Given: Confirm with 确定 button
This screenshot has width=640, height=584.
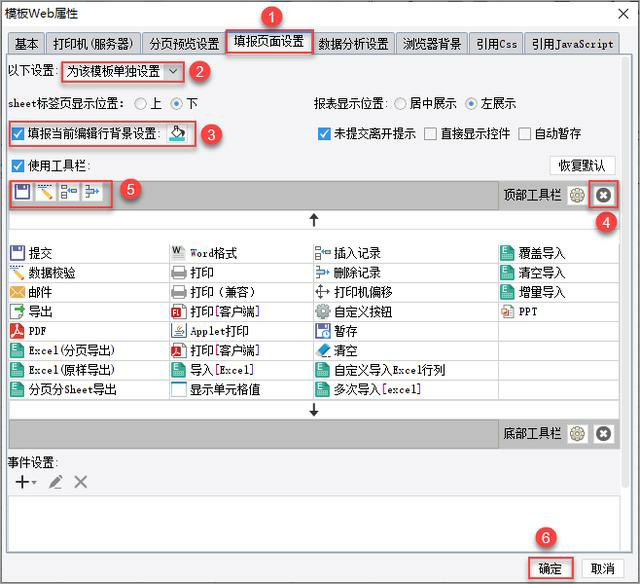Looking at the screenshot, I should (x=550, y=568).
